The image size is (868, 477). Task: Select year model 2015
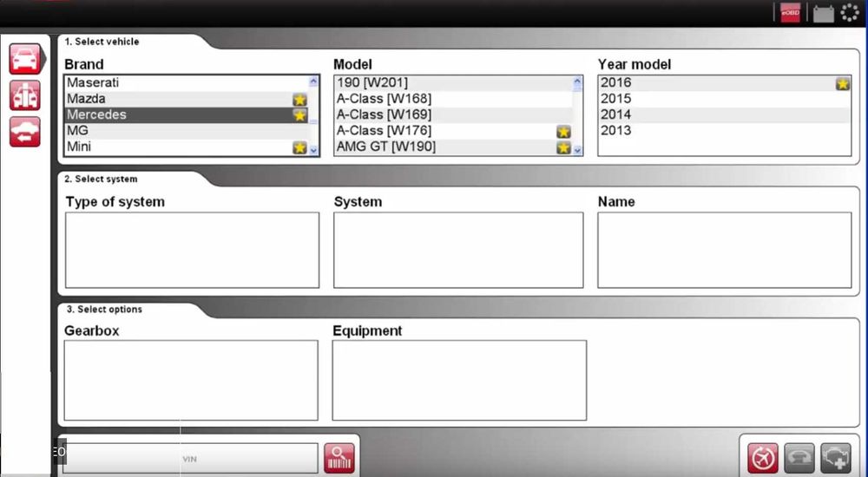pos(724,99)
